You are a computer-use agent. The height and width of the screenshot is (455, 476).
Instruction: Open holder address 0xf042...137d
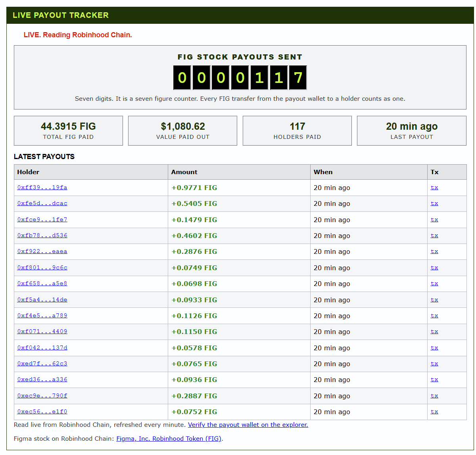[x=42, y=347]
